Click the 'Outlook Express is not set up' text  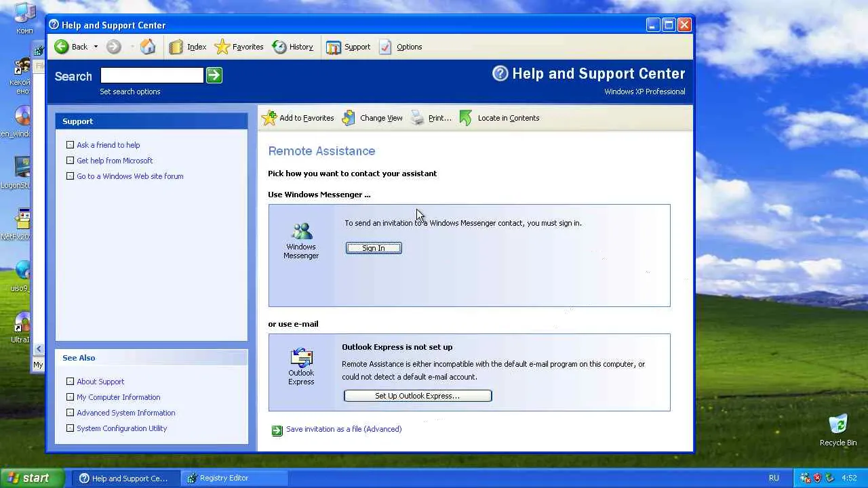click(397, 347)
